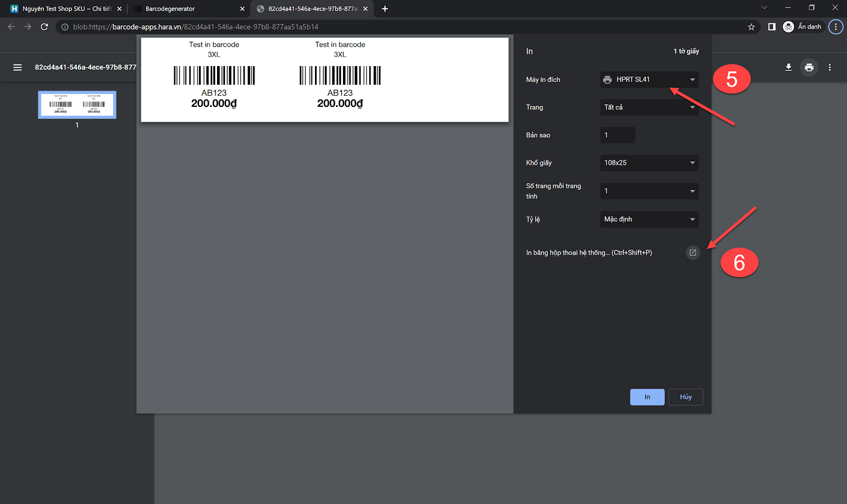Open PDF viewer more actions menu
Image resolution: width=847 pixels, height=504 pixels.
click(x=830, y=67)
